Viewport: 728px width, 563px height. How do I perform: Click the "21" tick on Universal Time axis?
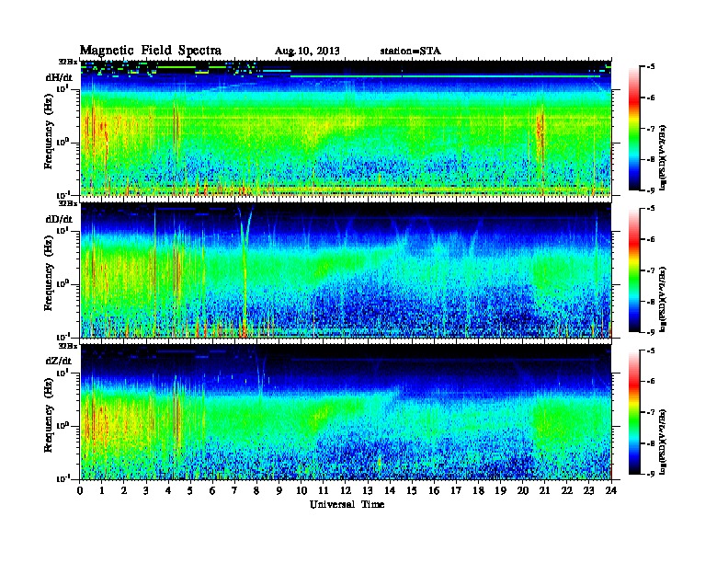(x=544, y=490)
